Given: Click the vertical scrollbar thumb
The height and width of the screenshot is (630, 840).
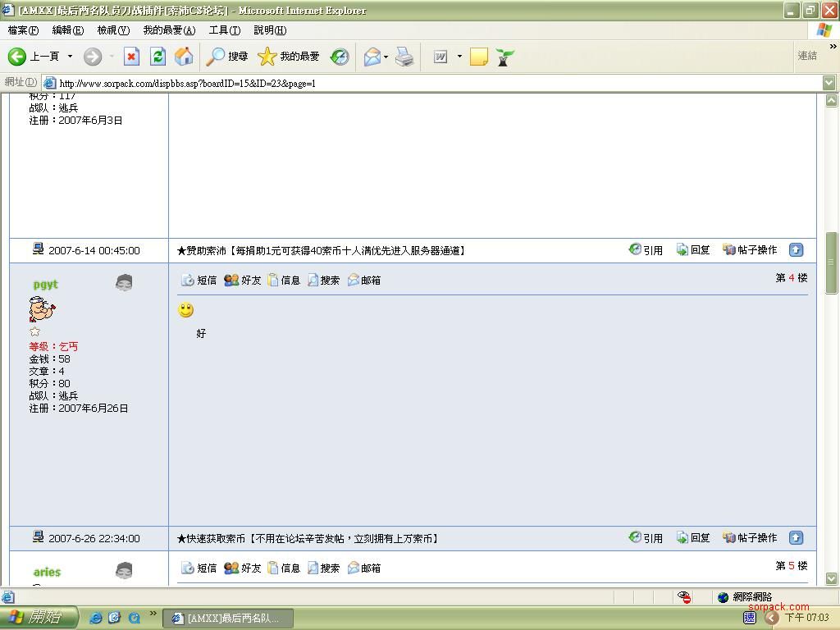Looking at the screenshot, I should point(831,262).
